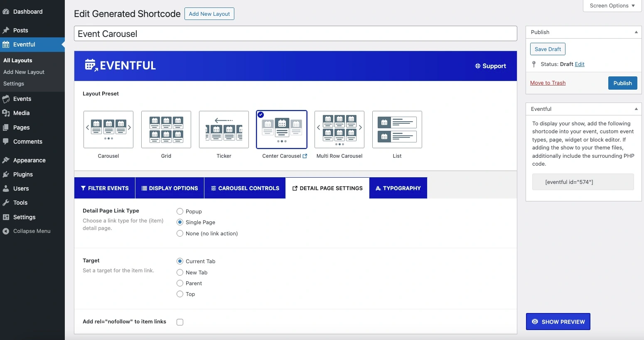Viewport: 644px width, 340px height.
Task: Click the Add New Layout button
Action: tap(209, 14)
